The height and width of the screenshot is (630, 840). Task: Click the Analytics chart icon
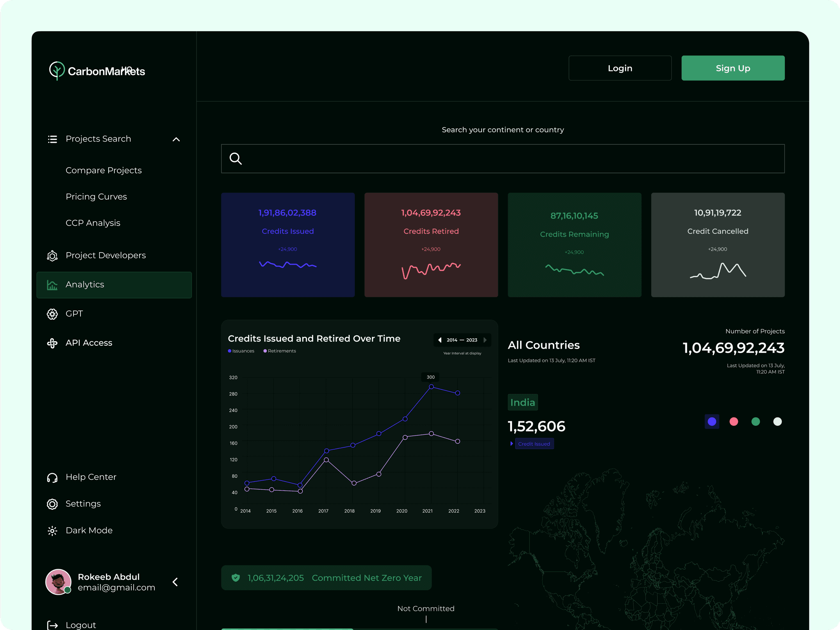(x=52, y=285)
